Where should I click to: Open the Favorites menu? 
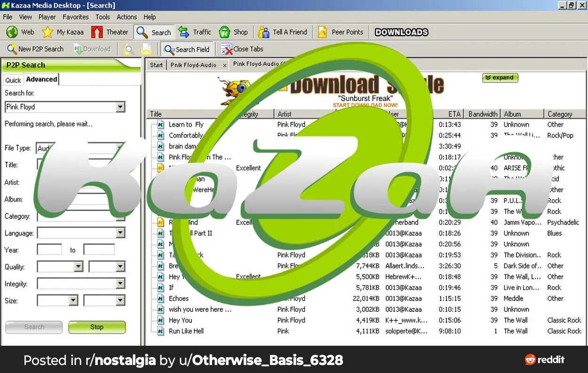coord(75,17)
